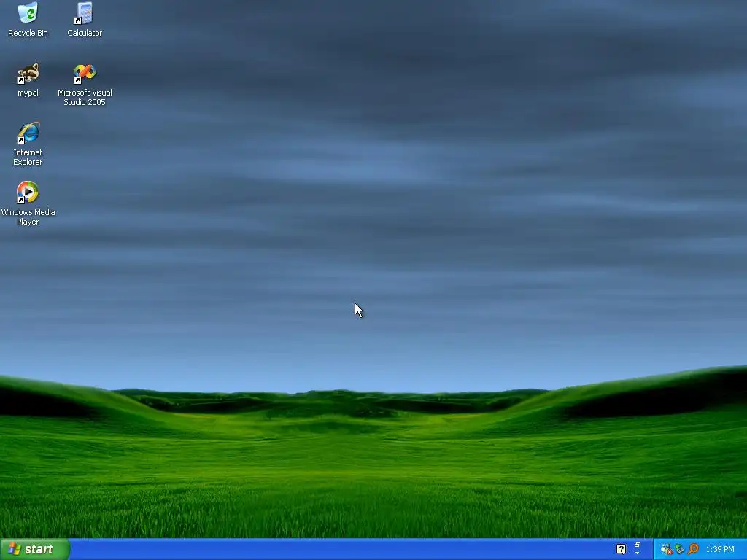Screen dimensions: 747x560
Task: Click the help question-mark icon in the taskbar
Action: [621, 549]
